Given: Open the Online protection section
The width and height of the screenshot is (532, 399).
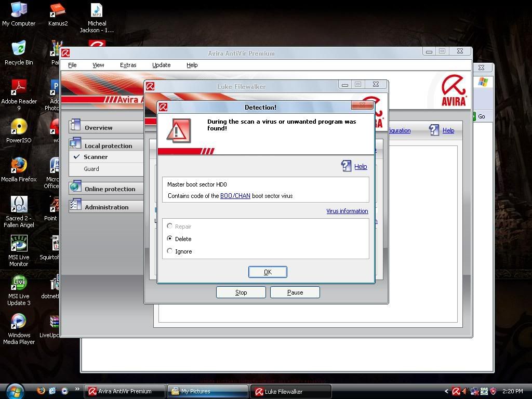Looking at the screenshot, I should (106, 188).
